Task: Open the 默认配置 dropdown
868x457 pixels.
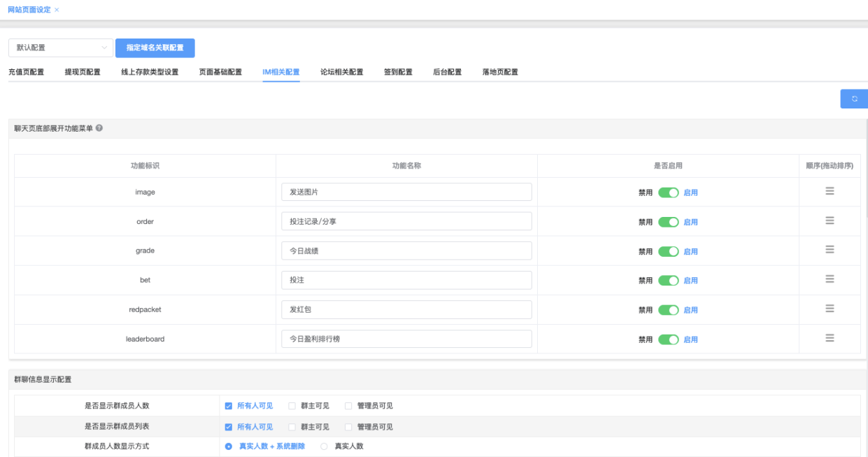Action: pyautogui.click(x=60, y=48)
